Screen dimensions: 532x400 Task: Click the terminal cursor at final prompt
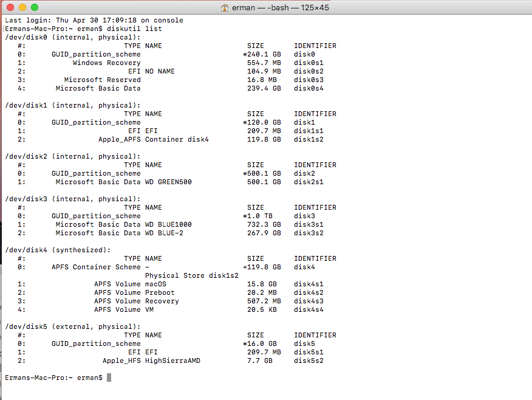click(109, 378)
